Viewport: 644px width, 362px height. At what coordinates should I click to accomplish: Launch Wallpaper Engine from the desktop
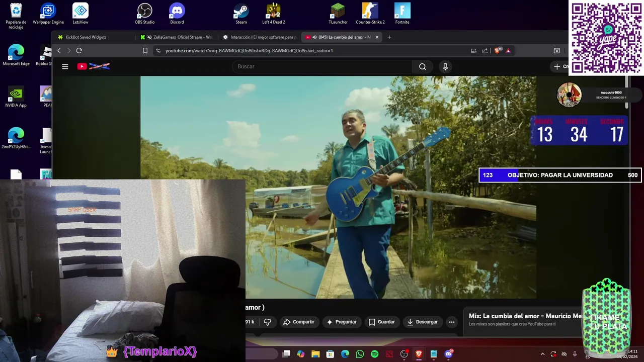[x=48, y=14]
